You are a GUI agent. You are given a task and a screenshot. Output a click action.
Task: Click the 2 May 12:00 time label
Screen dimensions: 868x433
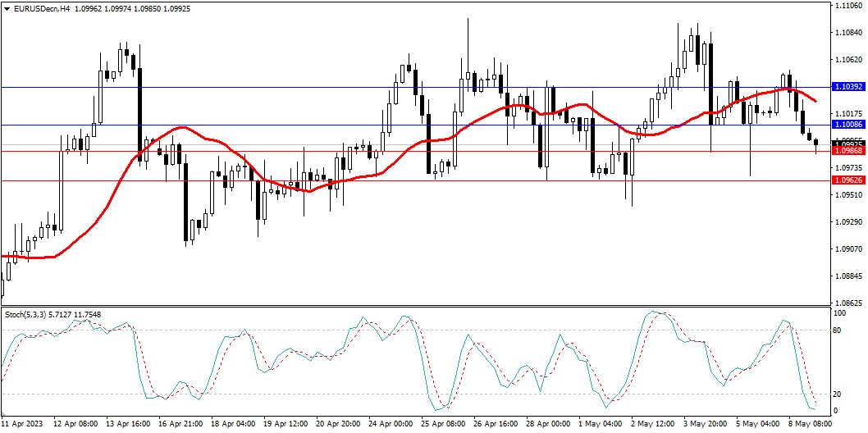tap(653, 424)
